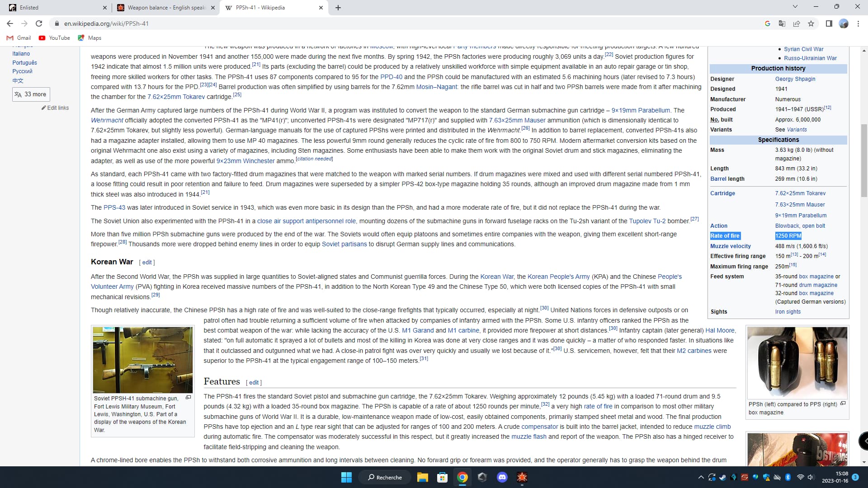Open the Muzzle velocity infobox link
The width and height of the screenshot is (868, 488).
click(x=731, y=246)
